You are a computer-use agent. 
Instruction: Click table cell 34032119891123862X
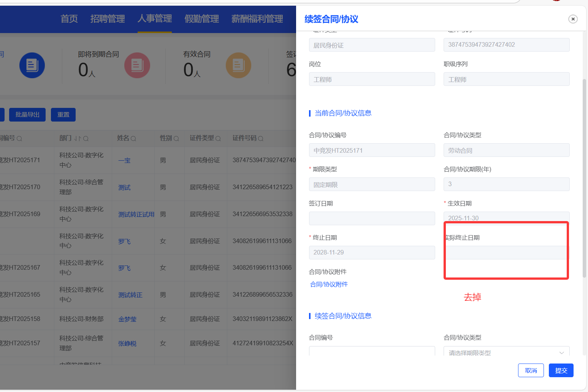tap(263, 319)
